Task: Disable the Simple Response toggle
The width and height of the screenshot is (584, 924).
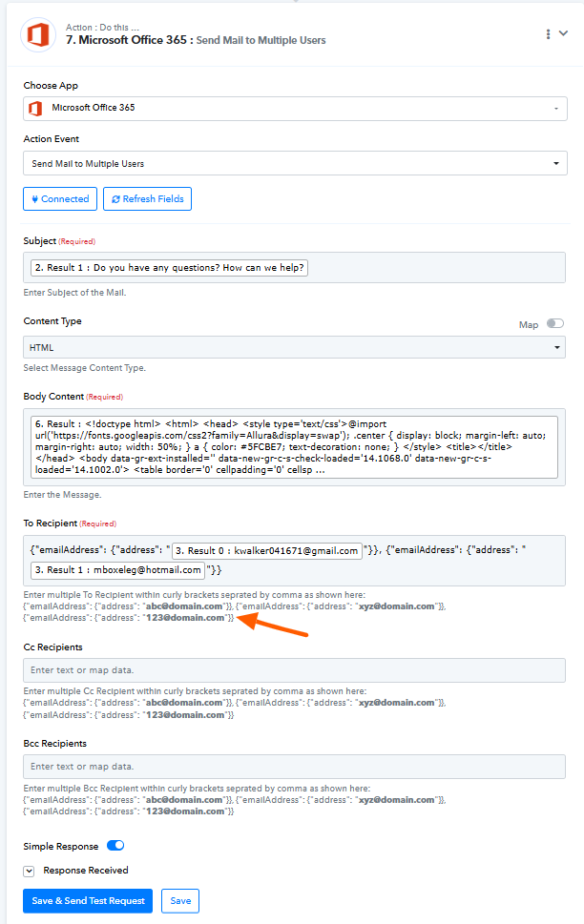Action: tap(115, 845)
